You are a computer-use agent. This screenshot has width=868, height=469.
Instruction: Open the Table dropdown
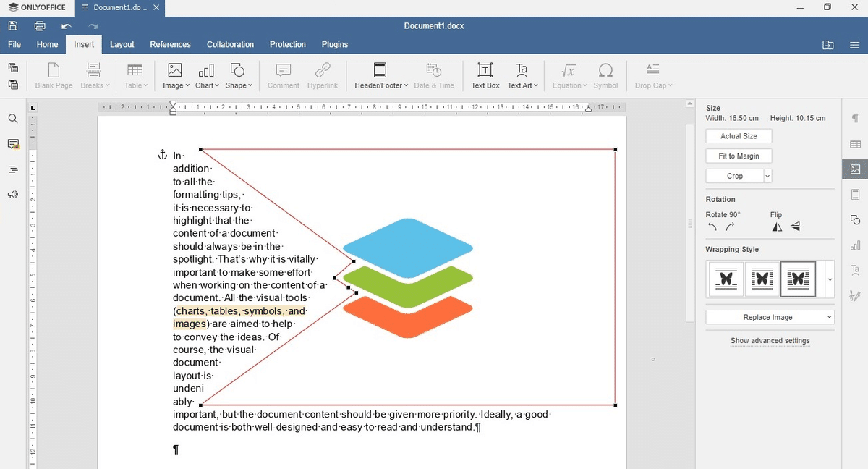pos(135,76)
